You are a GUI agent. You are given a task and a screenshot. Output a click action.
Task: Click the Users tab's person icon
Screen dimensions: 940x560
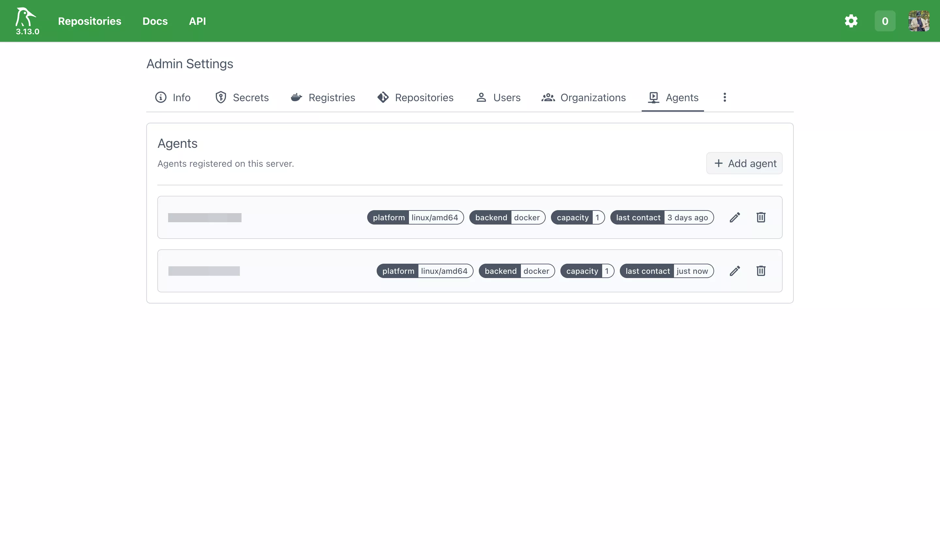coord(481,97)
